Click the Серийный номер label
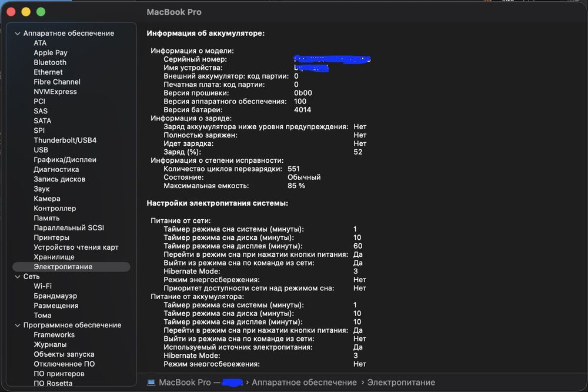Image resolution: width=588 pixels, height=392 pixels. [x=195, y=59]
